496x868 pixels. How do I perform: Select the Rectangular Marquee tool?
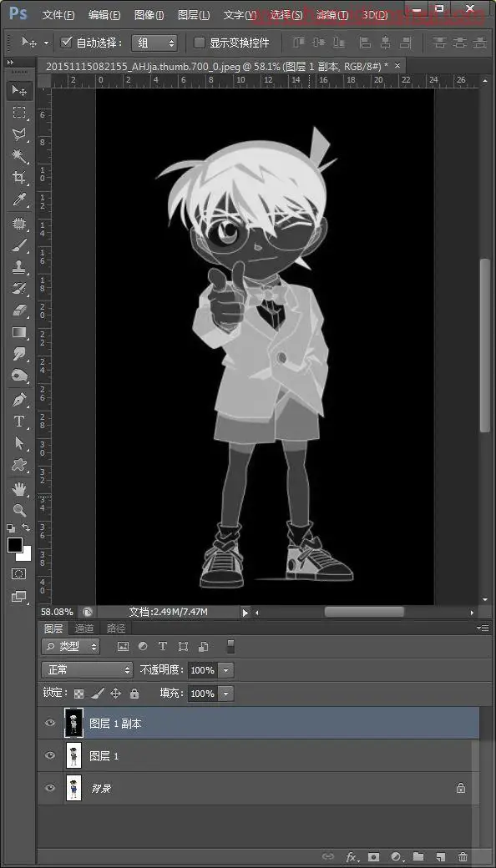tap(19, 113)
